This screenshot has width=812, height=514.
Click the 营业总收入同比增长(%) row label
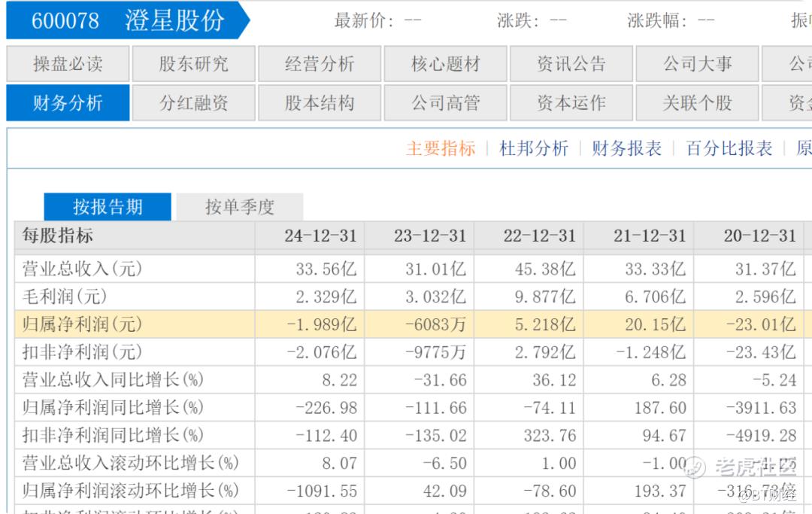[113, 380]
